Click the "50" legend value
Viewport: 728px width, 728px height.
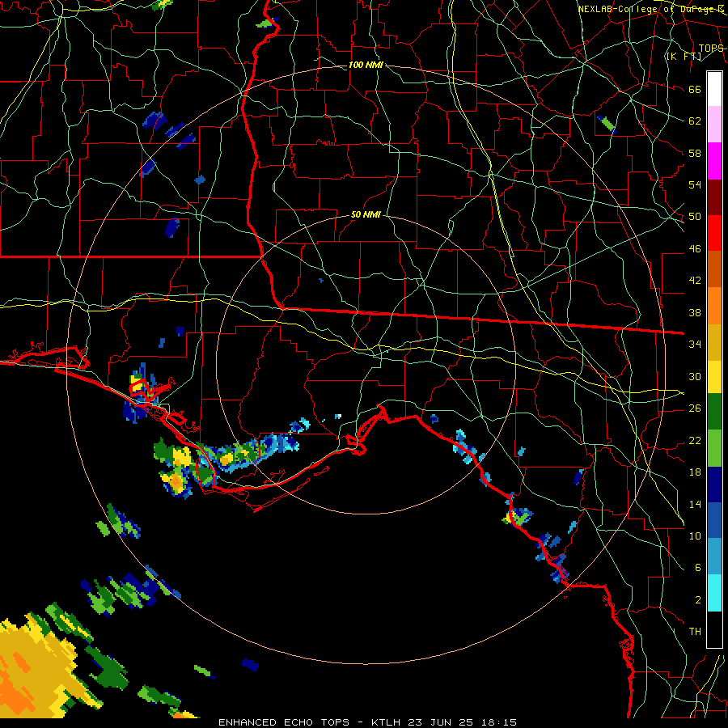click(x=695, y=217)
